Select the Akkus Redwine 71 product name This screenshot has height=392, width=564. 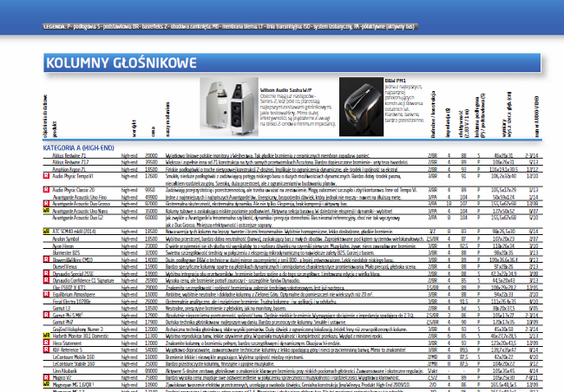tap(69, 156)
